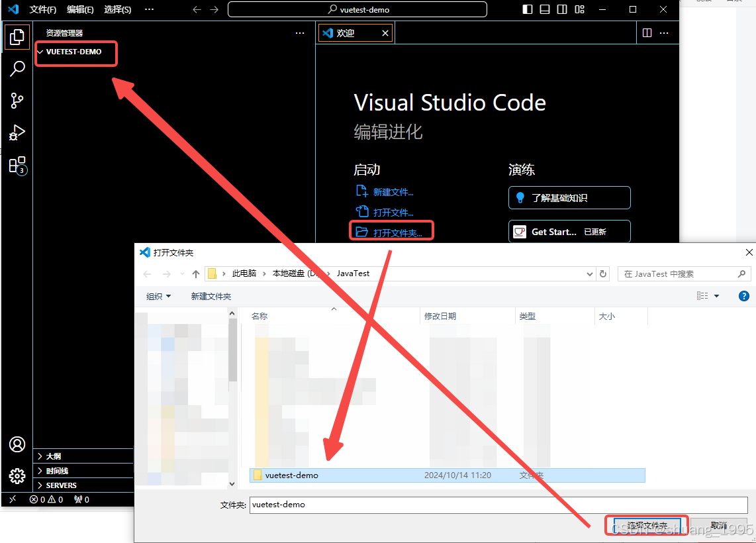Open the 组织 dropdown menu
This screenshot has height=543, width=756.
tap(159, 296)
